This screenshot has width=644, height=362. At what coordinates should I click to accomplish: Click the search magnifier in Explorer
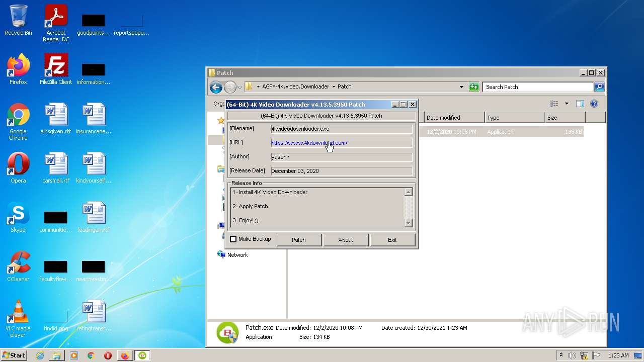coord(599,87)
